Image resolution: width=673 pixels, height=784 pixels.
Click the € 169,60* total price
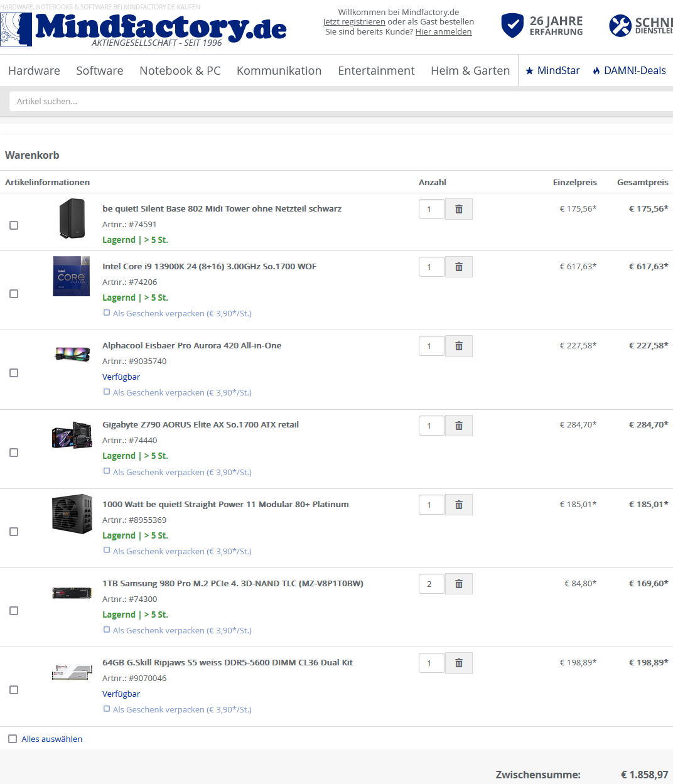[x=649, y=583]
